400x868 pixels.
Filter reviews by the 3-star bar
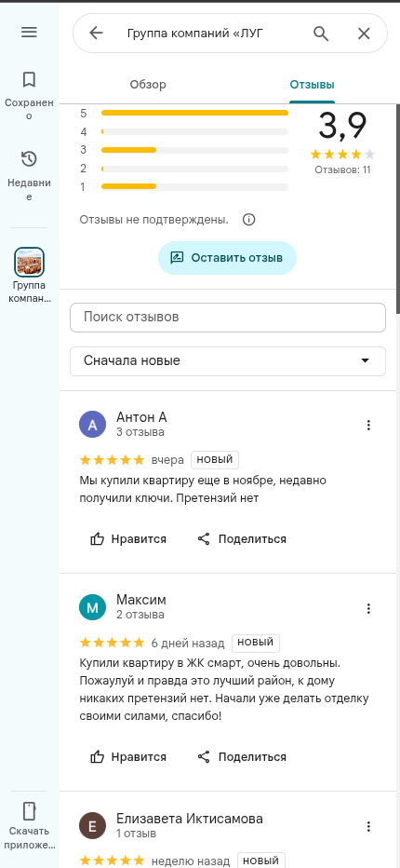tap(194, 150)
